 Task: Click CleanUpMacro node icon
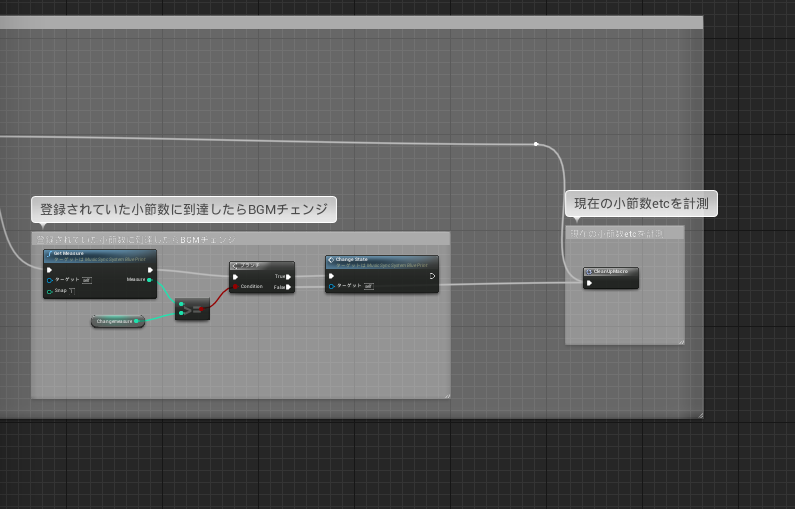coord(589,272)
